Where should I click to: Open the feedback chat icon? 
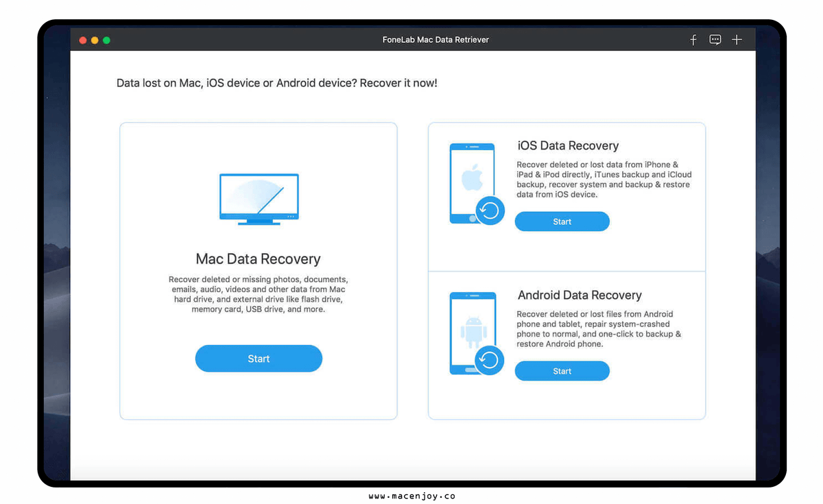pyautogui.click(x=715, y=40)
